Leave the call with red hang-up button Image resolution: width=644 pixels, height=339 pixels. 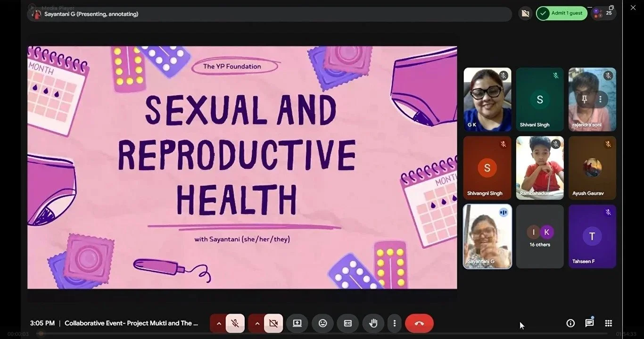click(419, 323)
